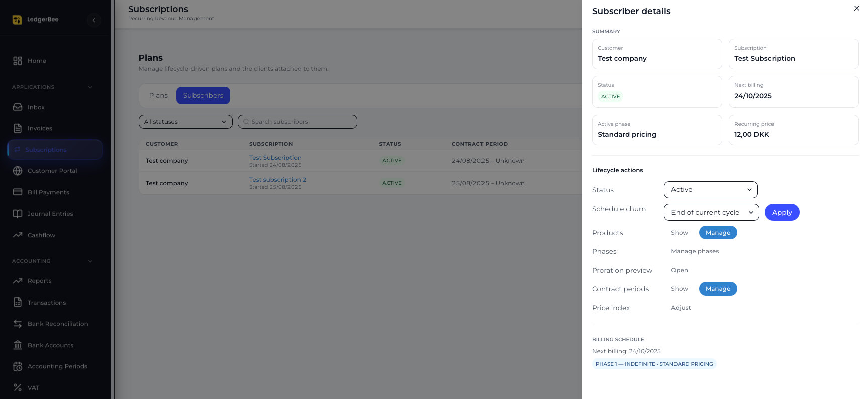868x399 pixels.
Task: Close the Subscriber details panel
Action: point(857,8)
